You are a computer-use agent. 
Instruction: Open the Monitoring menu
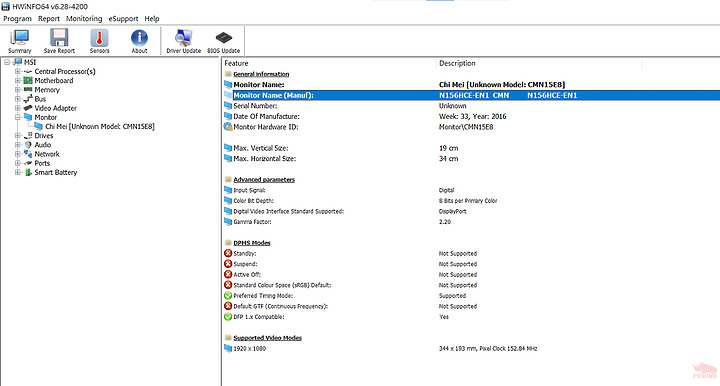click(84, 19)
